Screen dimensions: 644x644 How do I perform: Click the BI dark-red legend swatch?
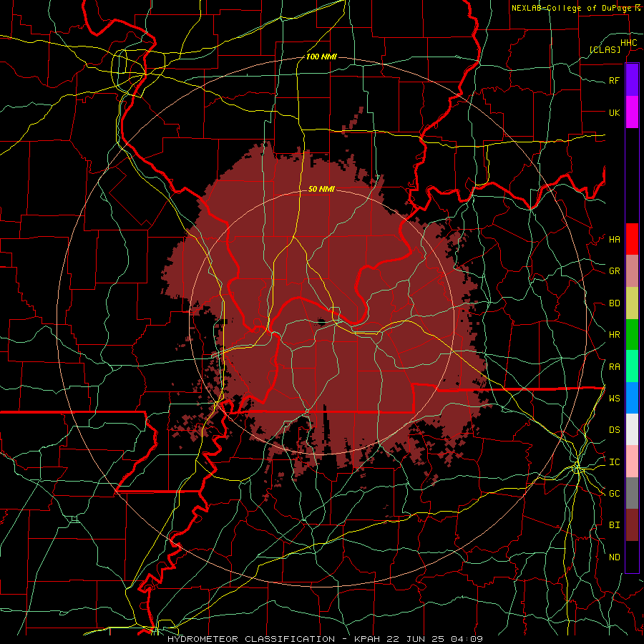pyautogui.click(x=632, y=525)
